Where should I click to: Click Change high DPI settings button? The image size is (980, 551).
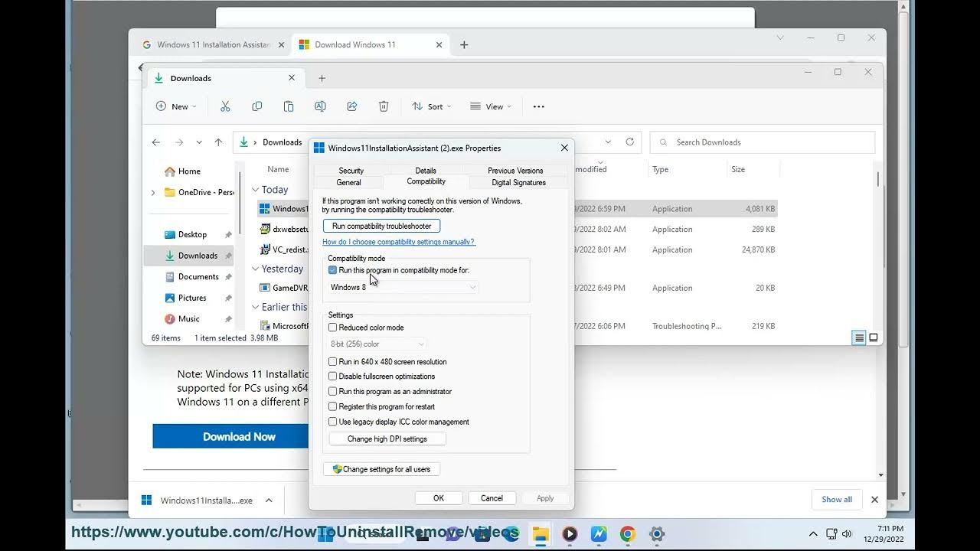tap(387, 439)
